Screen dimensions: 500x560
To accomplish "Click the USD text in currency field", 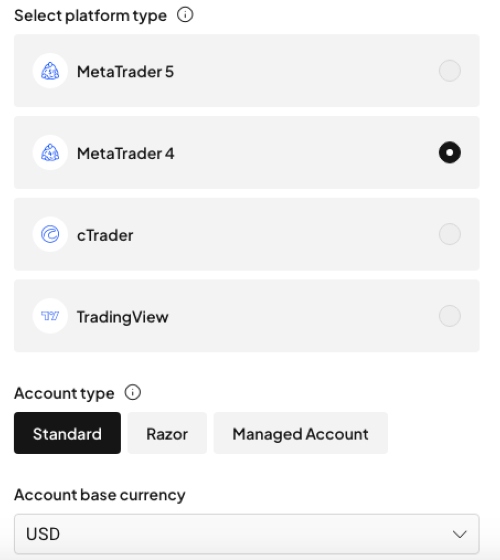I will 43,534.
